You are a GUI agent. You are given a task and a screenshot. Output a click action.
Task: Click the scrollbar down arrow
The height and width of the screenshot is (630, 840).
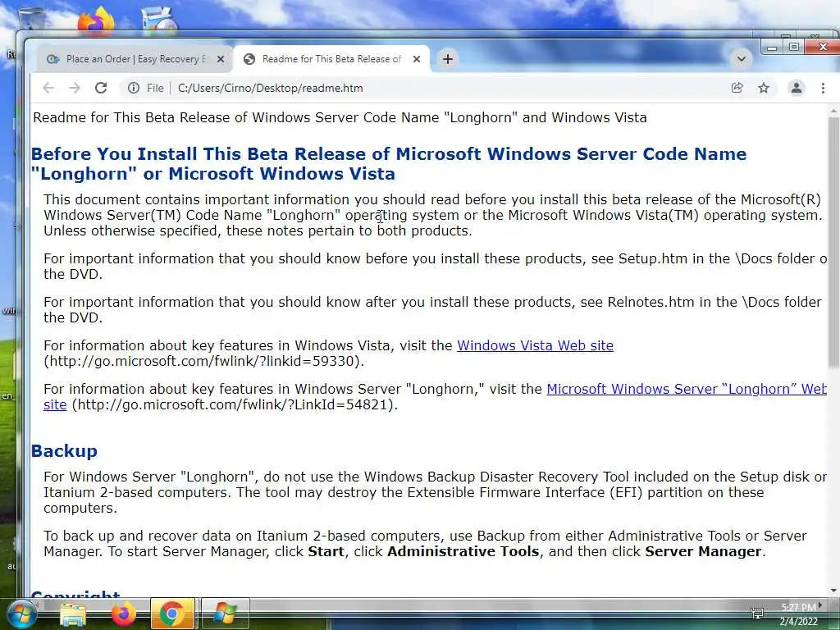[833, 591]
